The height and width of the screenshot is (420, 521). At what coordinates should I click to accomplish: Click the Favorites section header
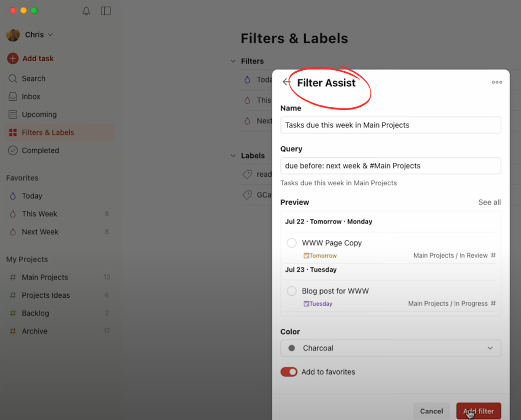tap(22, 178)
